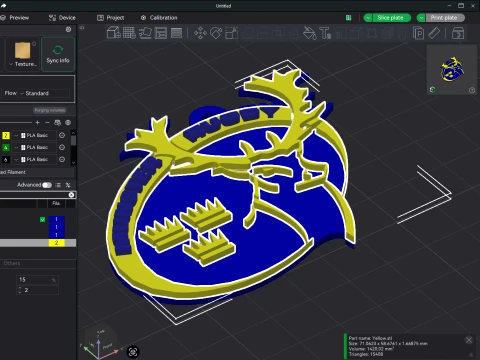480x360 pixels.
Task: Click the filament settings gear icon
Action: 68,123
